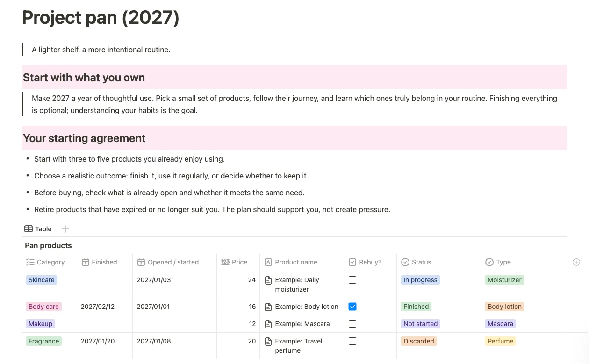This screenshot has height=364, width=589.
Task: Open Example: Daily moisturizer page
Action: 297,285
